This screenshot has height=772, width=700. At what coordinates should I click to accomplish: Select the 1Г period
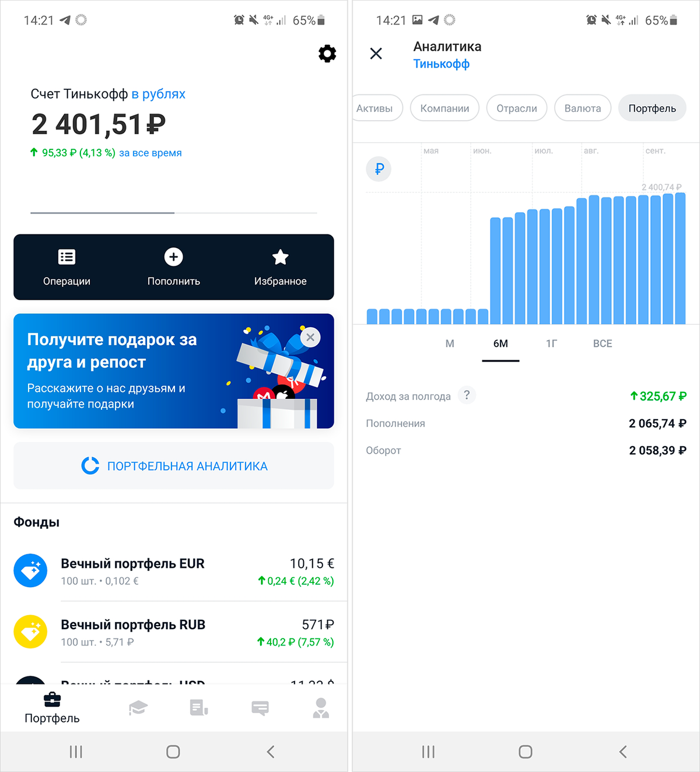pyautogui.click(x=551, y=343)
